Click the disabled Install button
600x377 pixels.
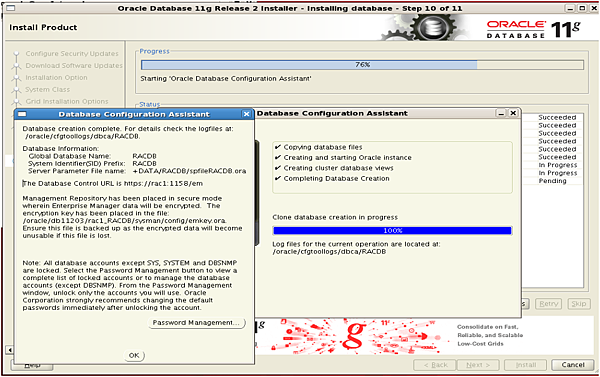pyautogui.click(x=525, y=365)
